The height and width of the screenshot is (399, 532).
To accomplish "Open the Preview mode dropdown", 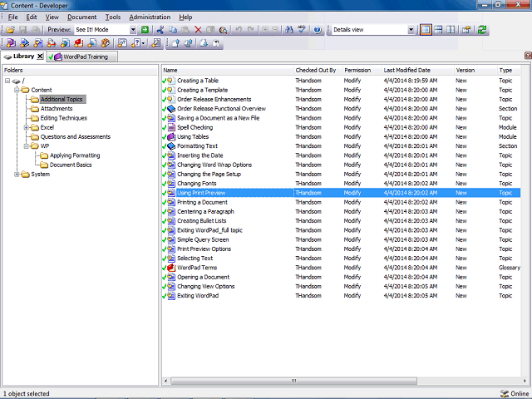I will [133, 30].
